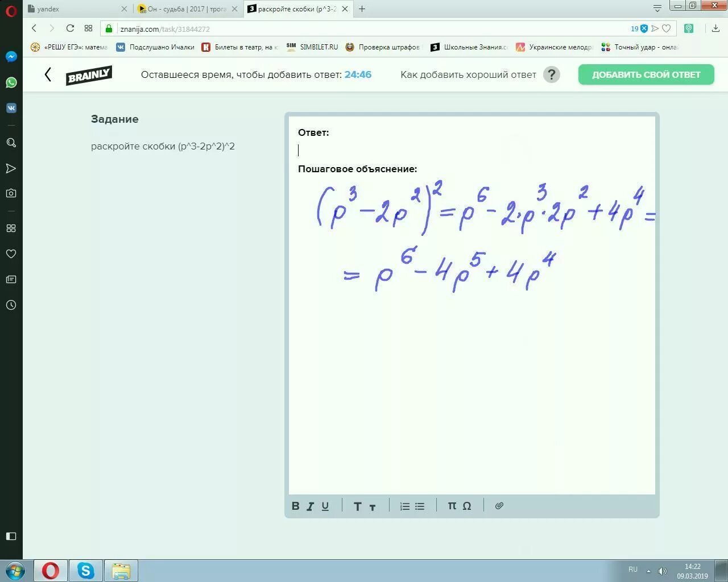Open the Opera main menu logo
Viewport: 728px width, 582px height.
(x=11, y=10)
